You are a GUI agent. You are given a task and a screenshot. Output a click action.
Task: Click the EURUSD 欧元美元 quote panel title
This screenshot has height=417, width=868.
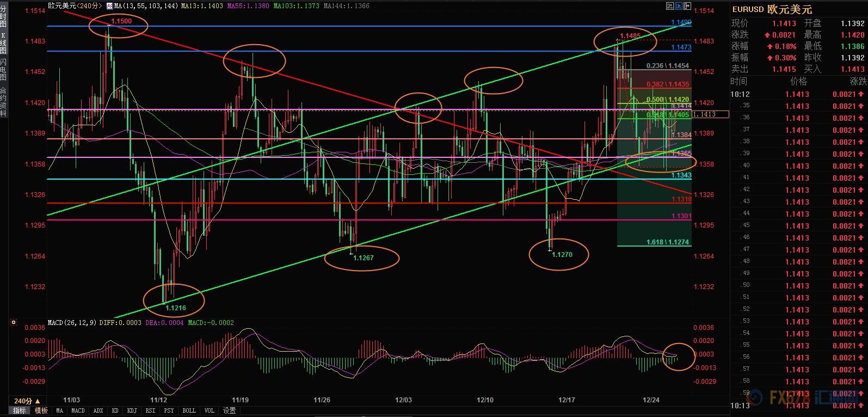click(772, 9)
